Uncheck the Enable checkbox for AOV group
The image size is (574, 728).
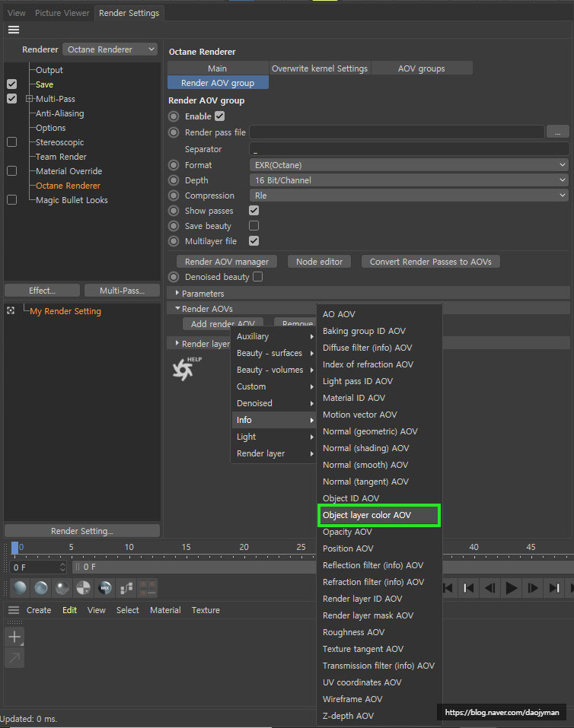click(220, 116)
